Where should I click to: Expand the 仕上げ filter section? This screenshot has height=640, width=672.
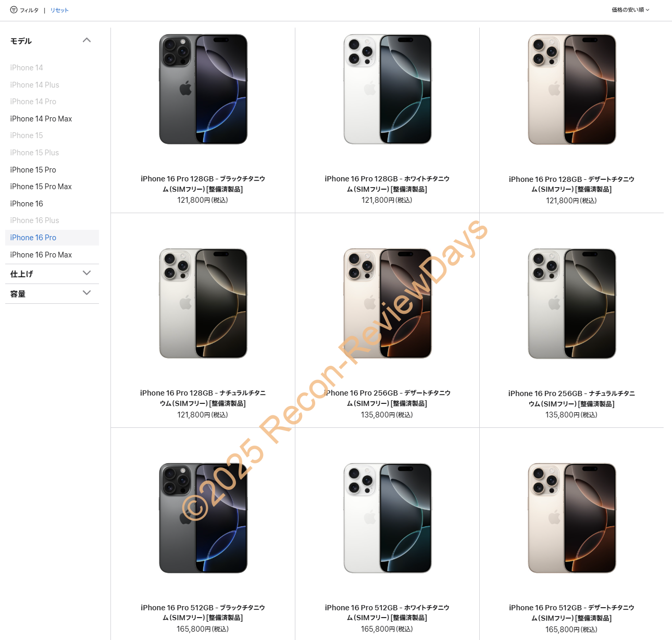[x=52, y=274]
